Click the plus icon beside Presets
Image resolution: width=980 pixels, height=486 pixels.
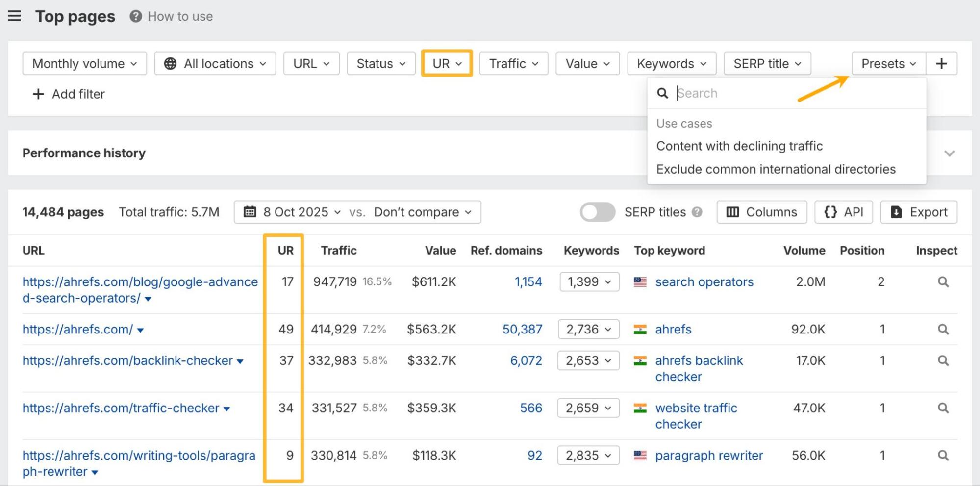(941, 64)
